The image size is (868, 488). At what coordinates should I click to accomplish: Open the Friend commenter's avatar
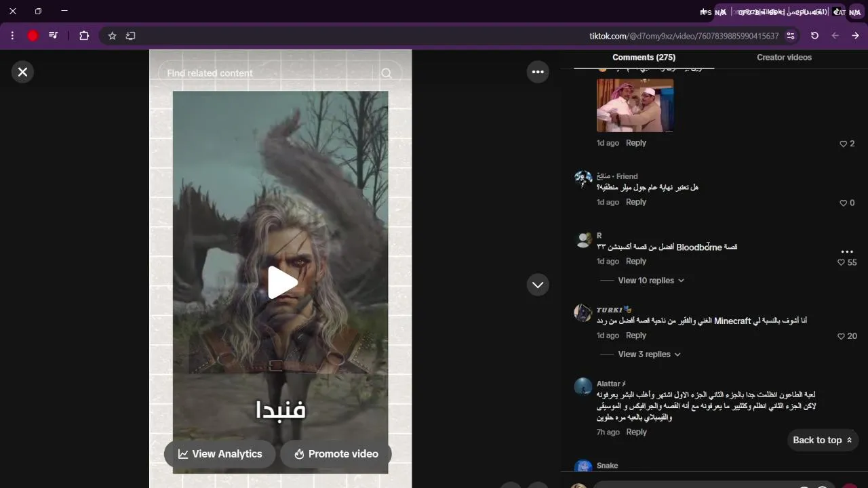[583, 179]
